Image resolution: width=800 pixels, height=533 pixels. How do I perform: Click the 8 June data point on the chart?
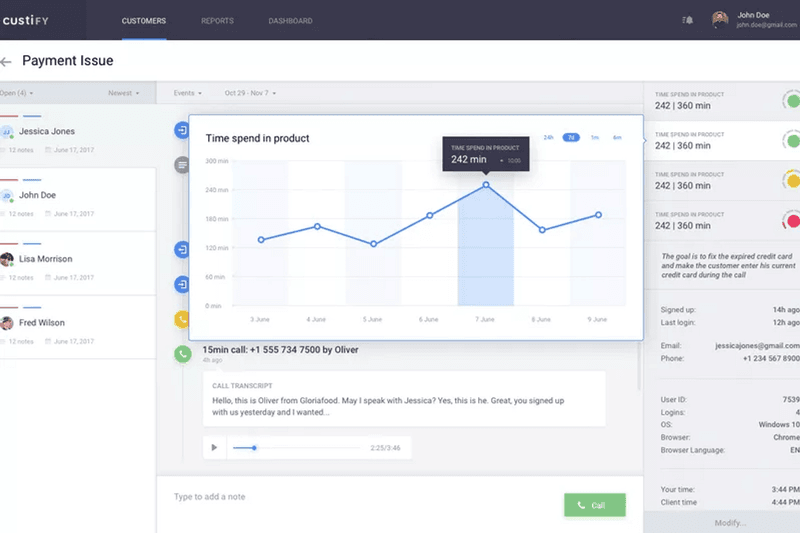[542, 230]
